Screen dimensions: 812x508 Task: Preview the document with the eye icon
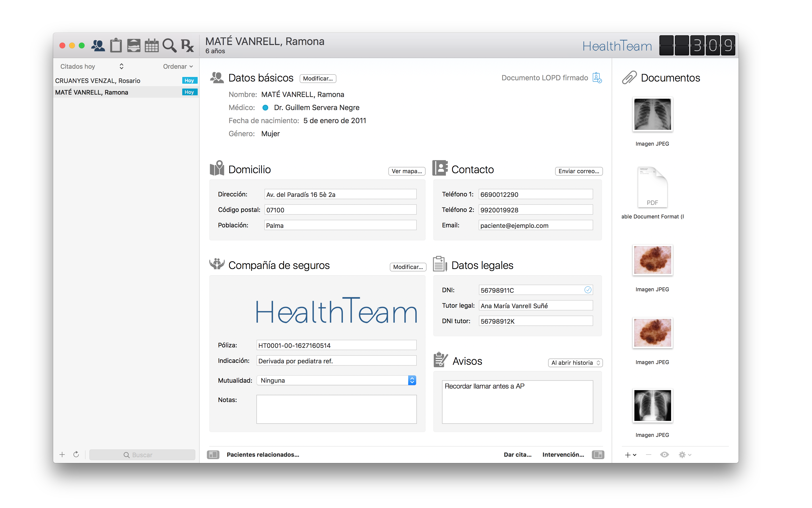click(x=664, y=455)
